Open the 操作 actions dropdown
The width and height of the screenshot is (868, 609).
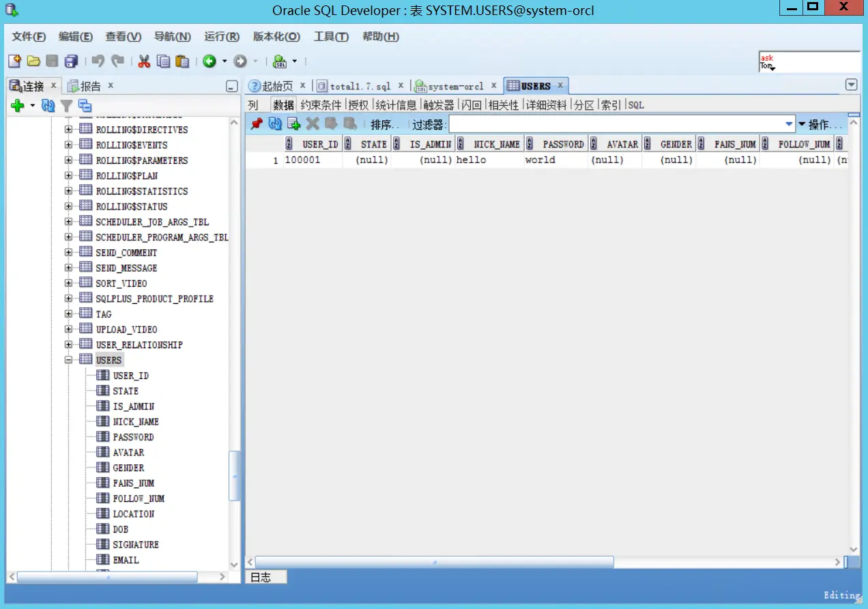(823, 124)
